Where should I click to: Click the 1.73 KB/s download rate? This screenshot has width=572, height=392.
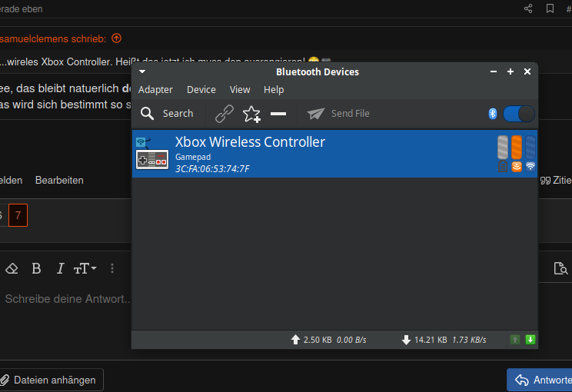pyautogui.click(x=469, y=340)
